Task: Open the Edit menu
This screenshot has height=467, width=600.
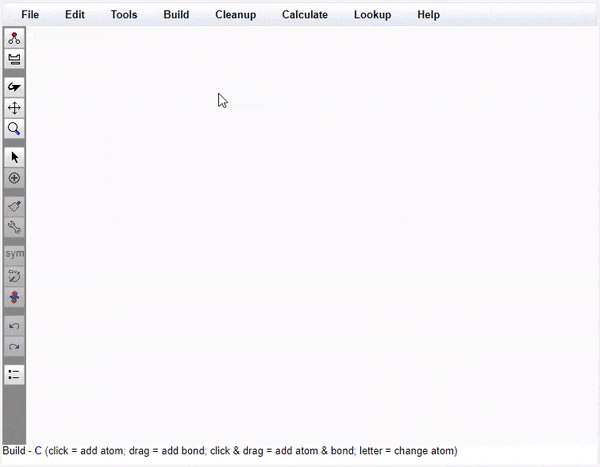Action: pyautogui.click(x=75, y=15)
